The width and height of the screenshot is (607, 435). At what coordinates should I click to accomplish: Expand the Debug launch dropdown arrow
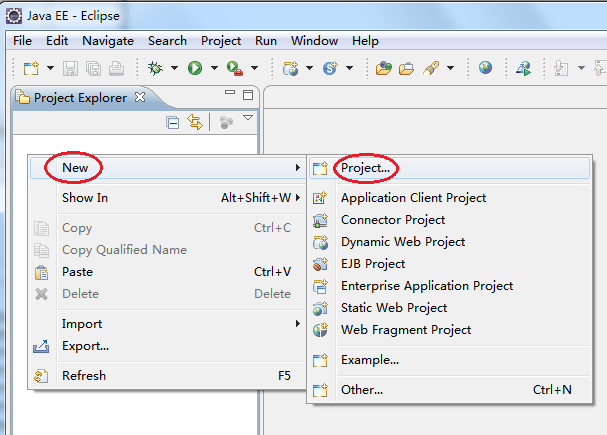(x=175, y=68)
